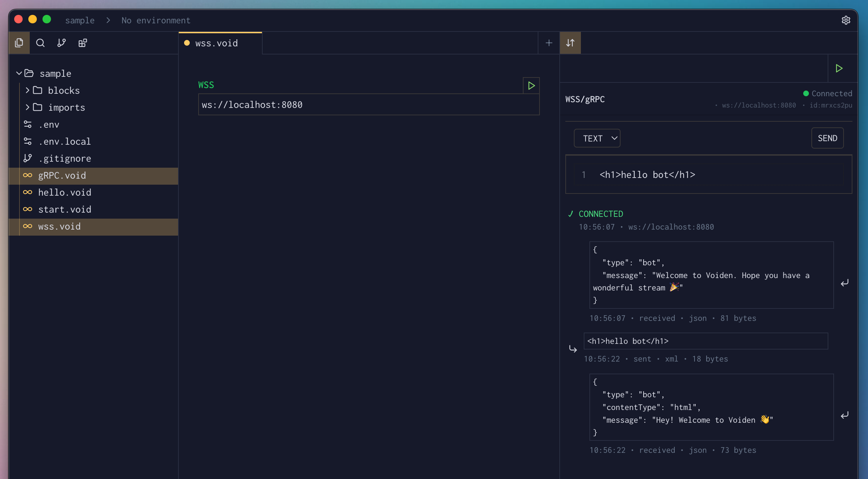Run the WSS request via the play icon
The width and height of the screenshot is (868, 479).
click(531, 85)
